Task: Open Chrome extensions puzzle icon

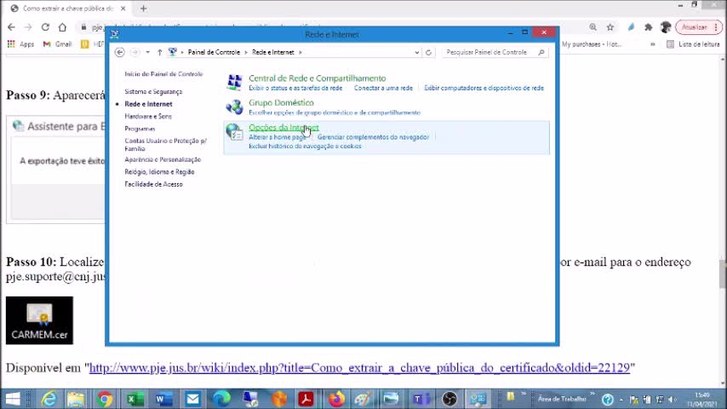Action: 648,27
